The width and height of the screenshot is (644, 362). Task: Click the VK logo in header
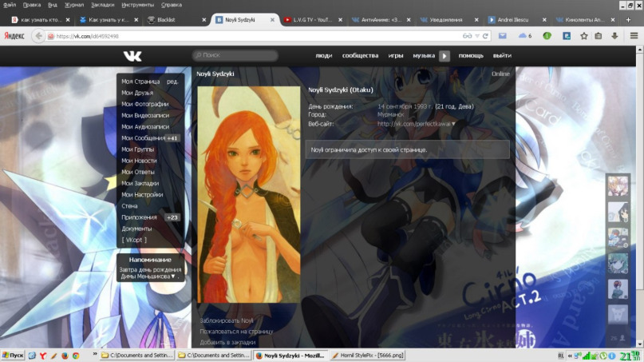click(x=132, y=56)
